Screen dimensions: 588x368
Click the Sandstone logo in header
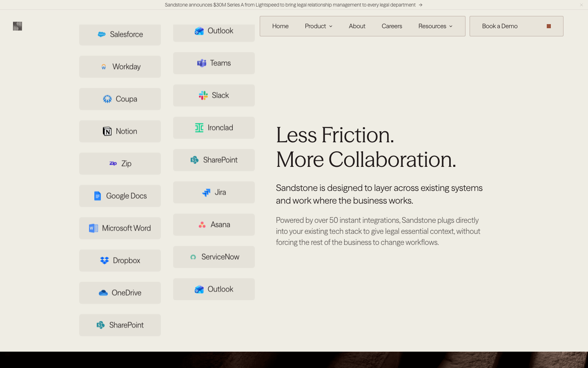click(18, 26)
